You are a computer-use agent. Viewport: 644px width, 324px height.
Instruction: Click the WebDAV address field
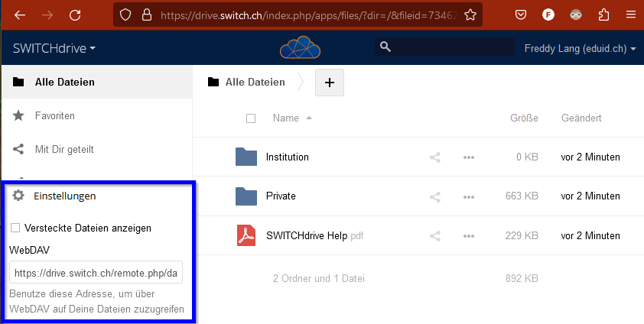point(96,272)
